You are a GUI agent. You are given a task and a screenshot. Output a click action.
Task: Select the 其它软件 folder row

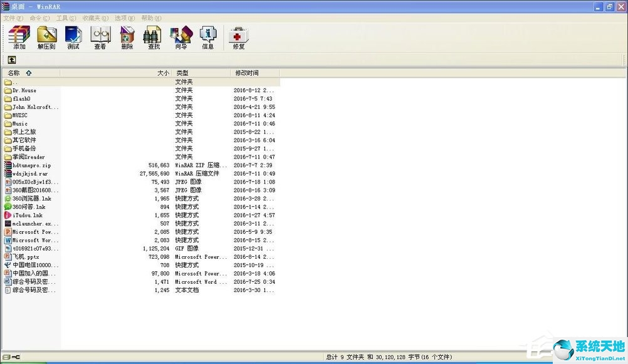click(x=141, y=140)
